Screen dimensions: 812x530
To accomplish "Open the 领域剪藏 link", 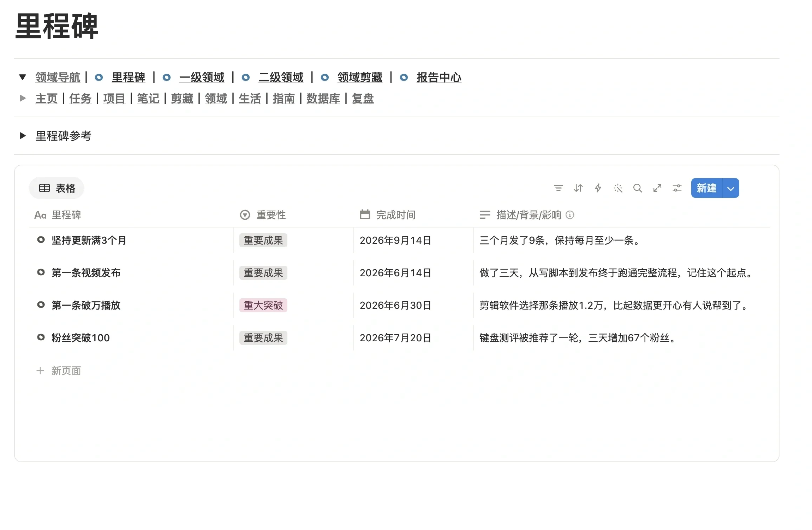I will coord(360,77).
